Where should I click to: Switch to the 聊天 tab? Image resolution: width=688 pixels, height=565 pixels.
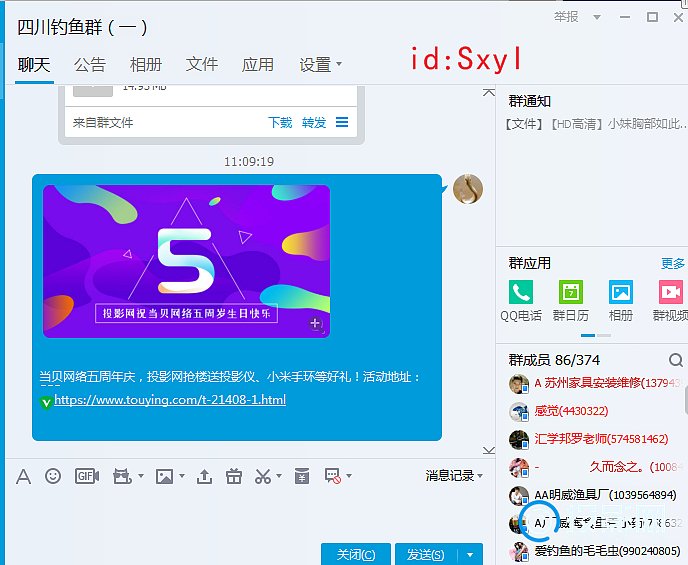(x=34, y=64)
